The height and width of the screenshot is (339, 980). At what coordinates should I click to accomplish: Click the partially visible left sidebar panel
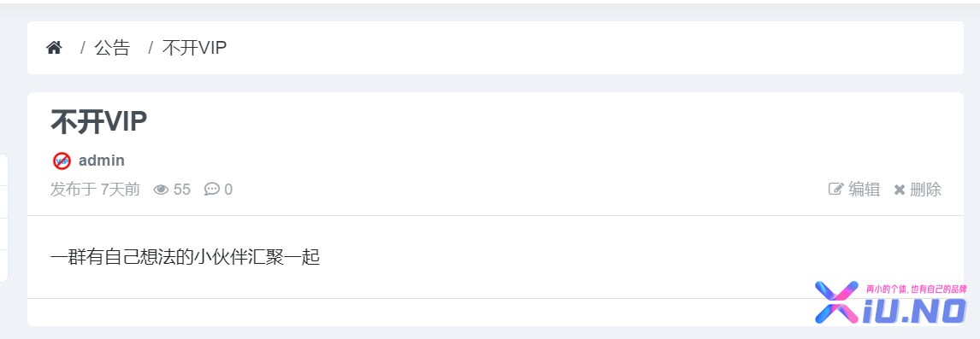[3, 219]
